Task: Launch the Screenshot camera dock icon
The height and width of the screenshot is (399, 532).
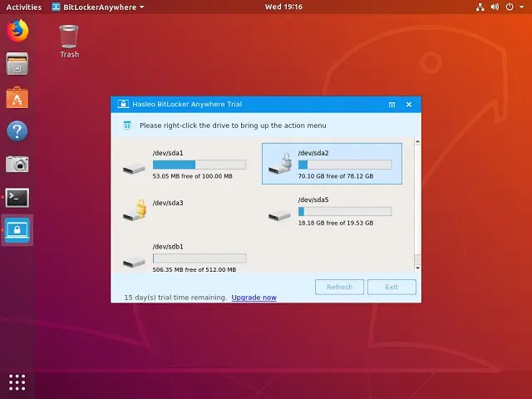Action: pos(17,164)
